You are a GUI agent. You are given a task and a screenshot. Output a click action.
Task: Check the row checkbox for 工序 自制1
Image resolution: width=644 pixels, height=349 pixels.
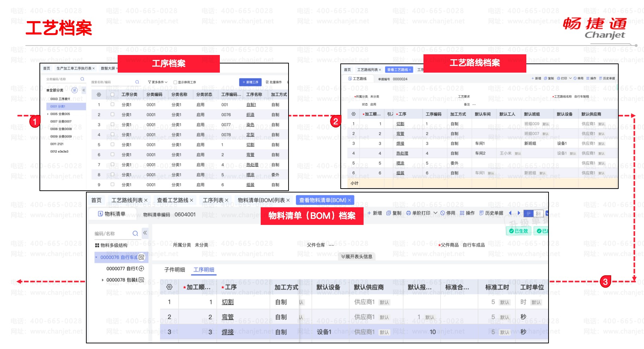click(112, 104)
